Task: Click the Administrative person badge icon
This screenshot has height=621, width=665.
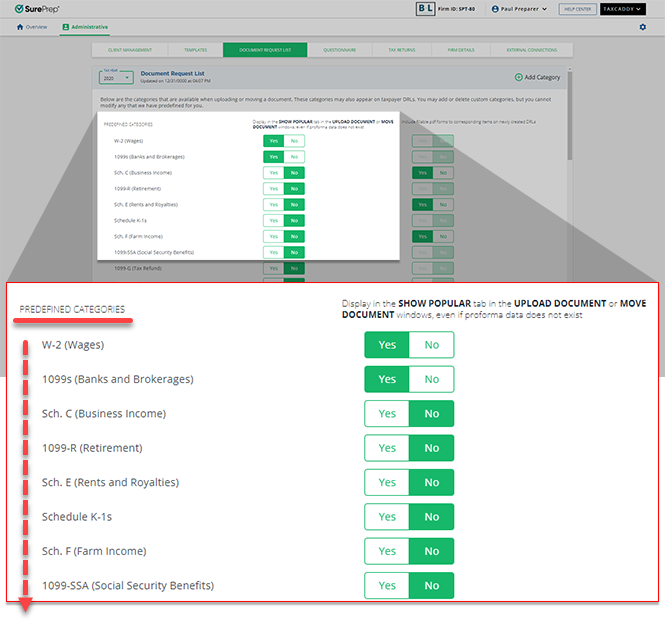Action: click(x=66, y=27)
